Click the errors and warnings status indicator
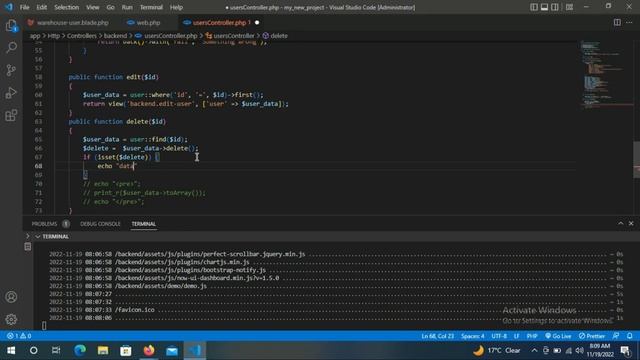This screenshot has width=640, height=360. point(19,336)
